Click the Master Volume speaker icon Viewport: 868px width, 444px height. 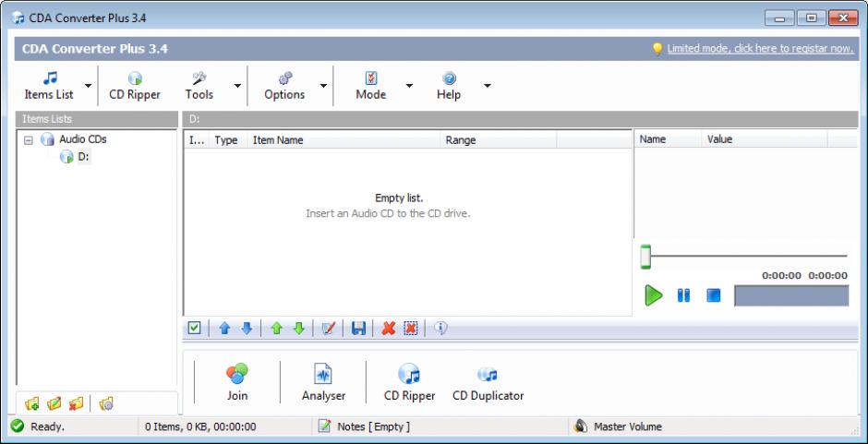tap(581, 426)
